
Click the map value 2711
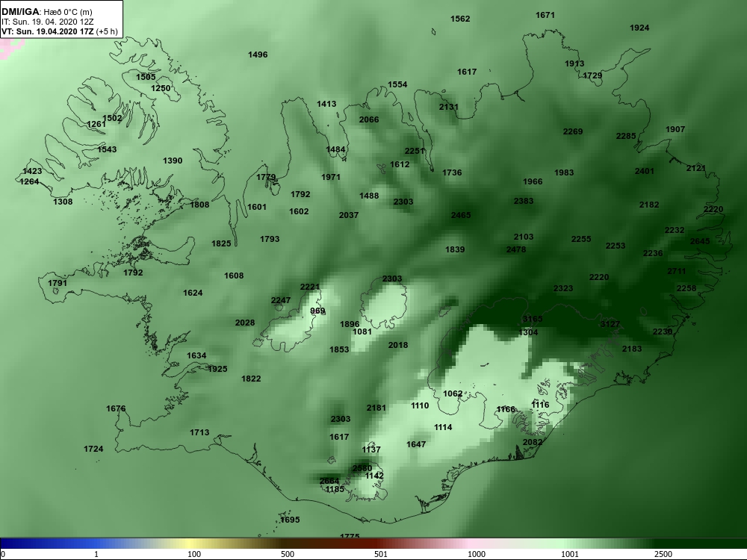(x=677, y=271)
